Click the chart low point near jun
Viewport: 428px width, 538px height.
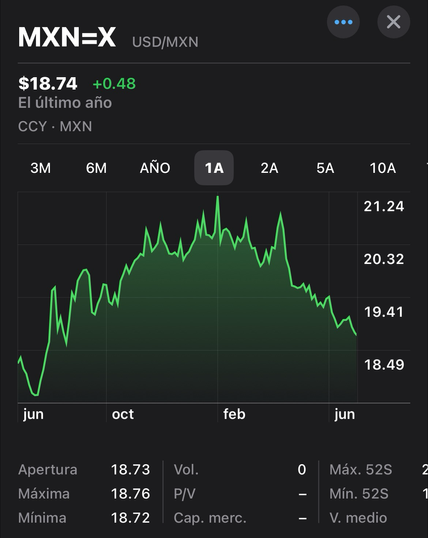click(36, 395)
